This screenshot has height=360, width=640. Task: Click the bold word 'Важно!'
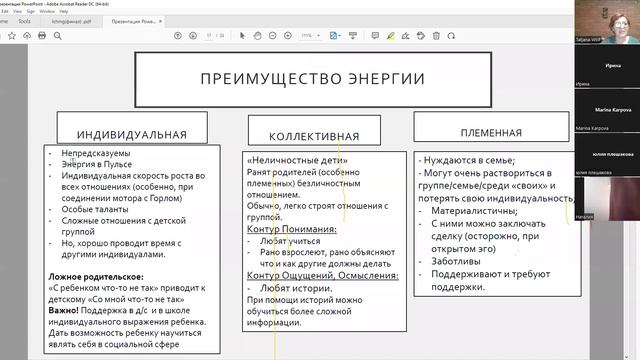(63, 310)
